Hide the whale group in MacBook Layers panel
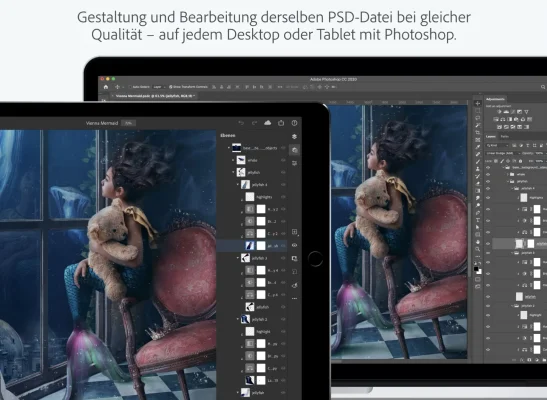 click(x=488, y=174)
